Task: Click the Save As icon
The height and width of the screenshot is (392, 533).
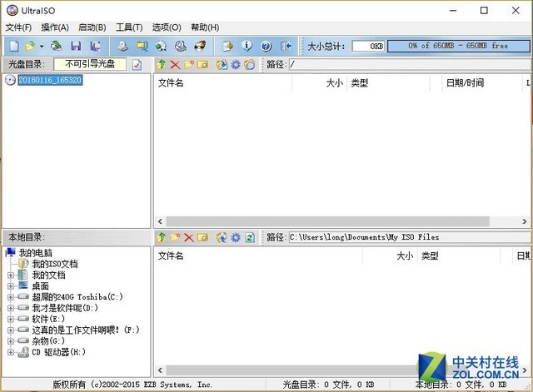Action: [95, 46]
